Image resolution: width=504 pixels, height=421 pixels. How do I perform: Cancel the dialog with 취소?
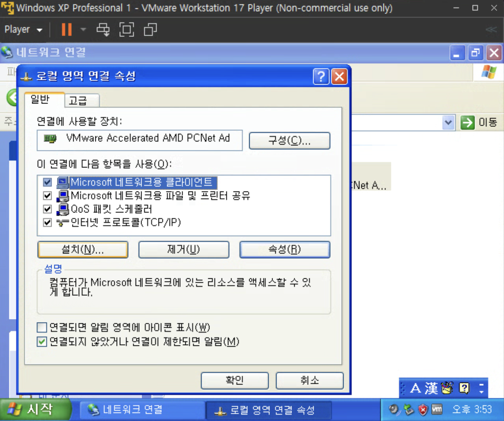click(x=310, y=380)
